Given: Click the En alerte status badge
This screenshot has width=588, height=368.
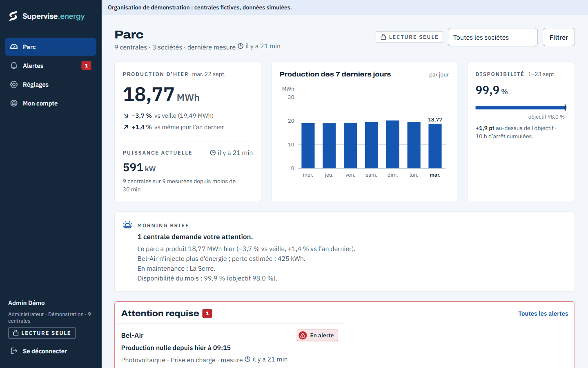Looking at the screenshot, I should tap(317, 335).
